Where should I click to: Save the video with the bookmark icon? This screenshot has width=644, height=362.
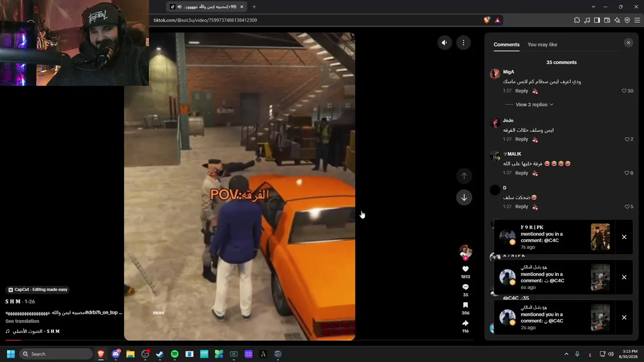coord(465,305)
